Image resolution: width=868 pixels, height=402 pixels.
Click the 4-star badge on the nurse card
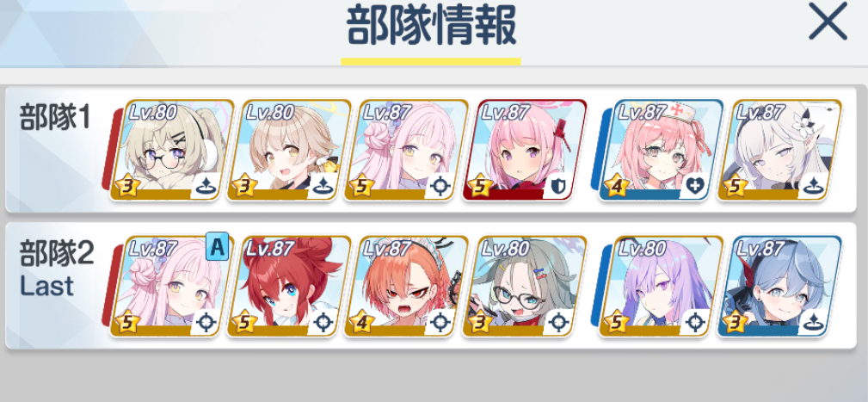pos(614,187)
